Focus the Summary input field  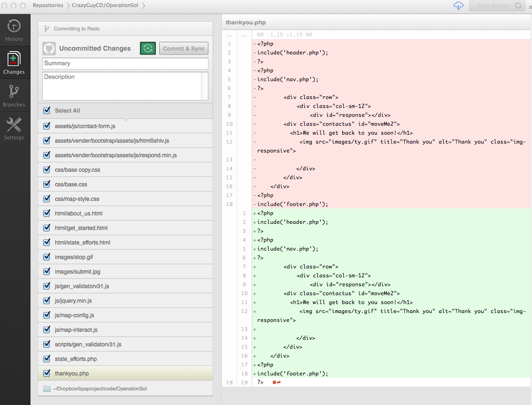[x=125, y=63]
